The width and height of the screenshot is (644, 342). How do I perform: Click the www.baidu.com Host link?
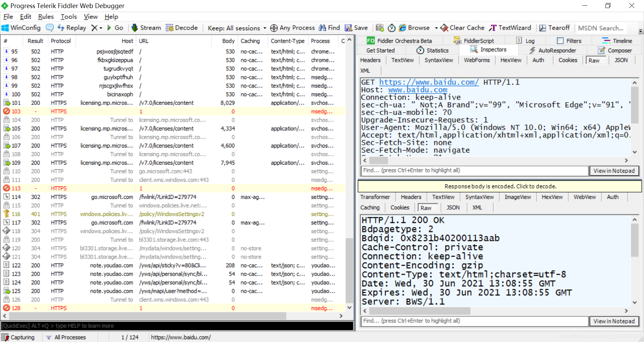(418, 90)
